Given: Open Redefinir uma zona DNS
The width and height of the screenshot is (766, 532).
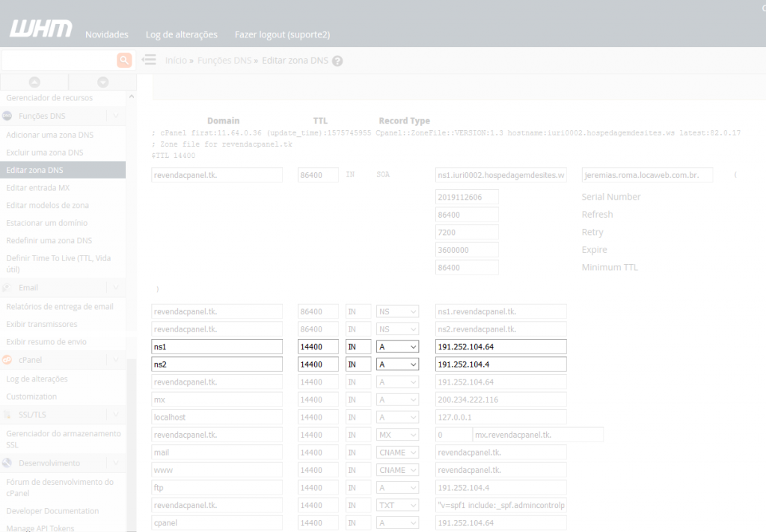Looking at the screenshot, I should pyautogui.click(x=49, y=240).
